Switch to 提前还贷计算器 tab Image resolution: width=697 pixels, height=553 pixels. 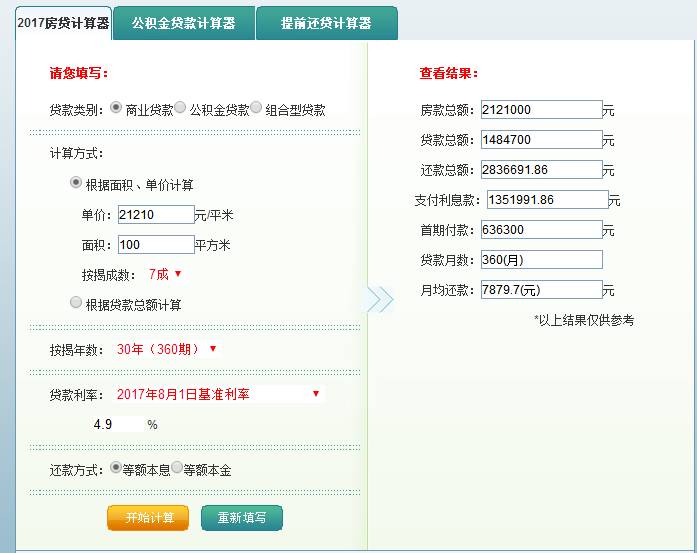pos(326,22)
